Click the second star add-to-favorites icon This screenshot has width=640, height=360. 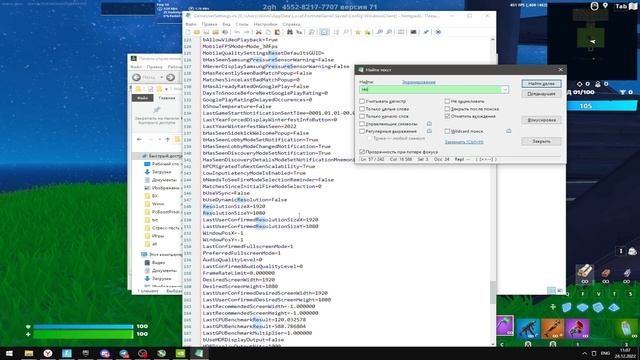(x=367, y=32)
